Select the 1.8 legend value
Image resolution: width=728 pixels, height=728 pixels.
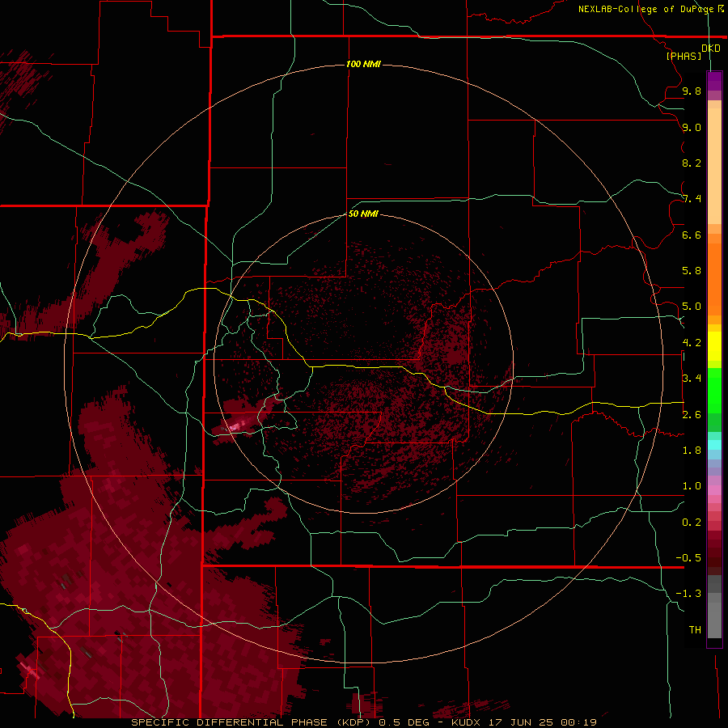point(692,451)
